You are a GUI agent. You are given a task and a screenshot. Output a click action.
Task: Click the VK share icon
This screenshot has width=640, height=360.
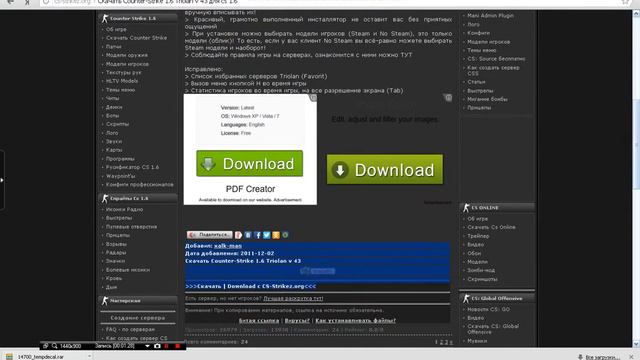pos(248,235)
